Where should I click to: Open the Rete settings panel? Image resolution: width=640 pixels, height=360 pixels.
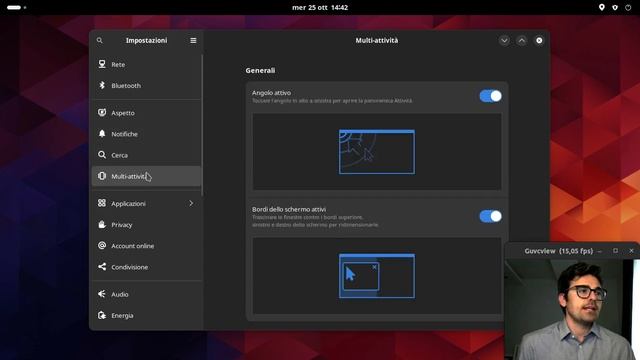pyautogui.click(x=147, y=64)
